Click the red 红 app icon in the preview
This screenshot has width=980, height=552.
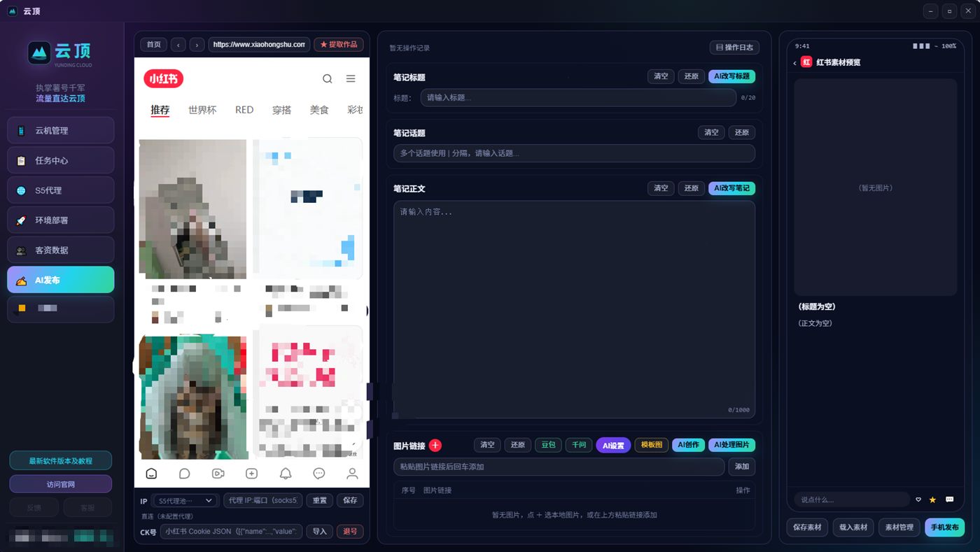coord(806,62)
